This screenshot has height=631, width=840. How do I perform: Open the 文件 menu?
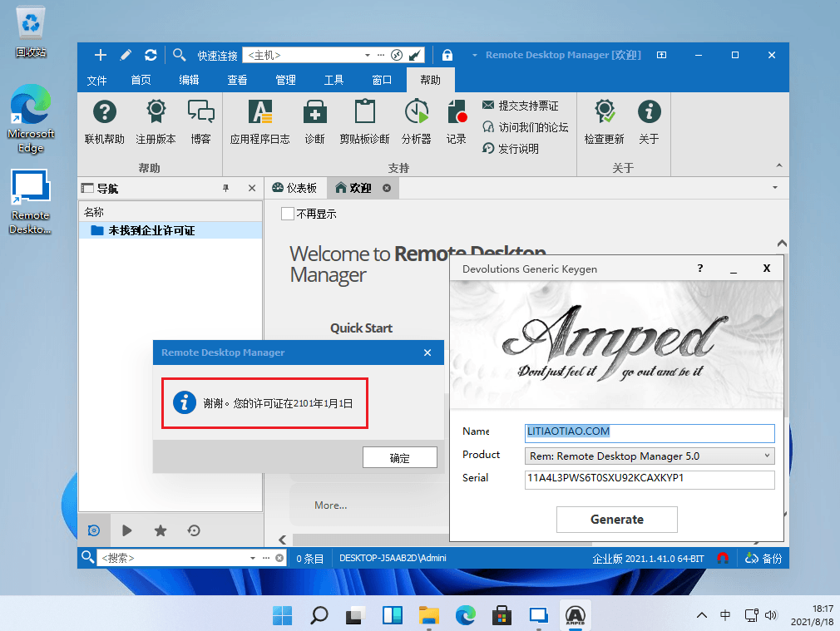pyautogui.click(x=97, y=81)
